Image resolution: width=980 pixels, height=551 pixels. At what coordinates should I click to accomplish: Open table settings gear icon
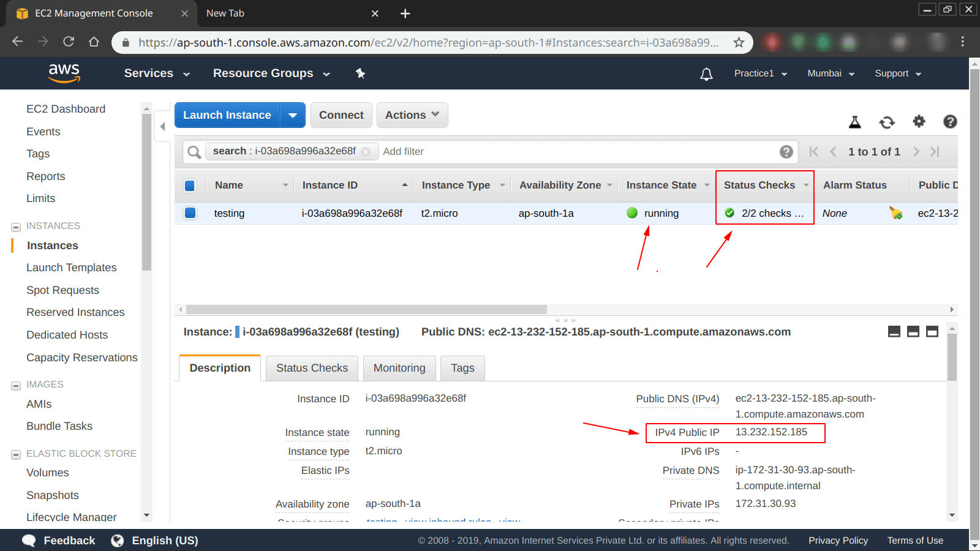(x=919, y=121)
